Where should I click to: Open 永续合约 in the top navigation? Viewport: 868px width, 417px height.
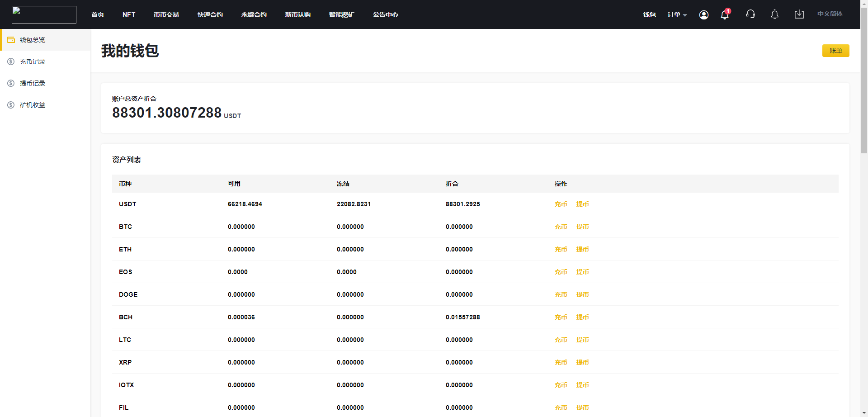[254, 14]
